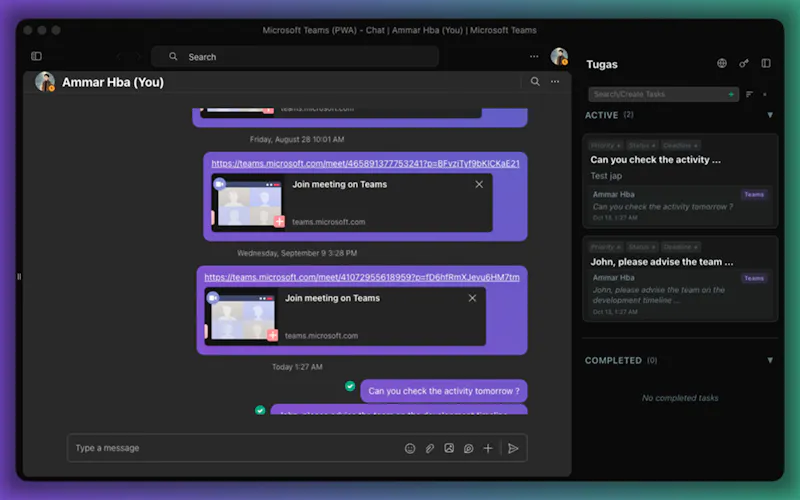The image size is (800, 500).
Task: Click September 9 meeting preview thumbnail
Action: 242,316
